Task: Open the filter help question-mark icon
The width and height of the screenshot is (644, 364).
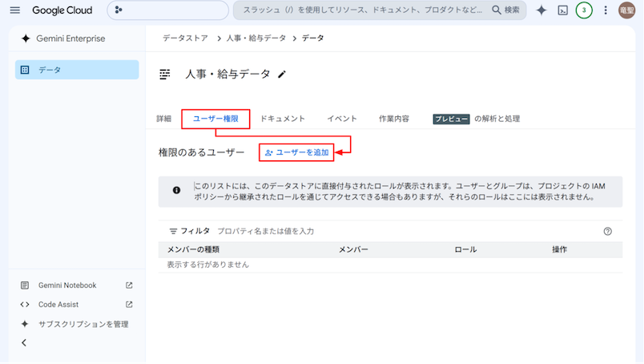Action: tap(607, 232)
